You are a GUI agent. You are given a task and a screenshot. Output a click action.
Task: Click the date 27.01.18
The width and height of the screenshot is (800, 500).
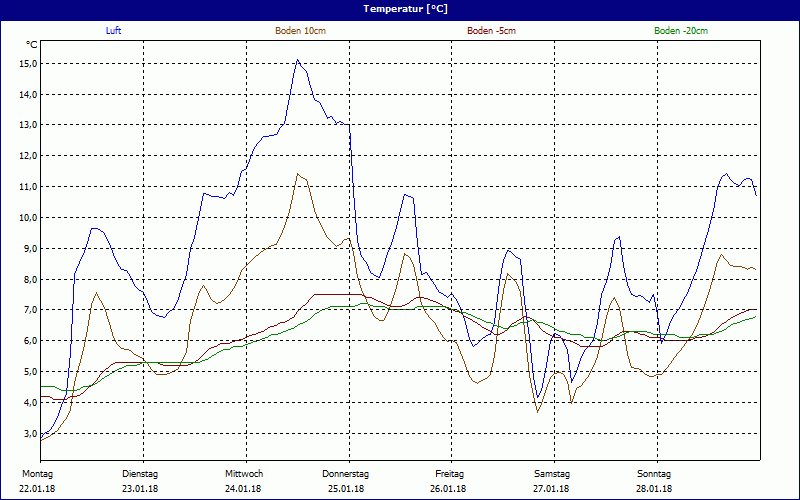(551, 489)
